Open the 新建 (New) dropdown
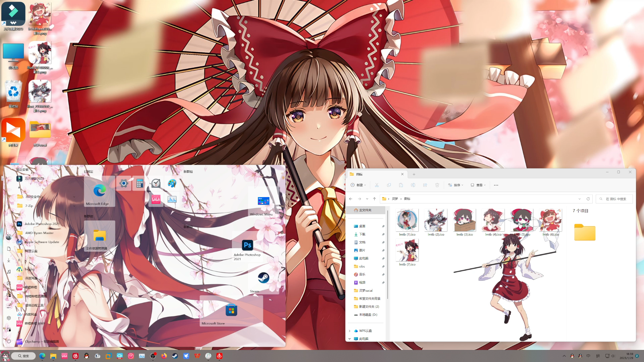Viewport: 644px width, 362px height. [358, 185]
